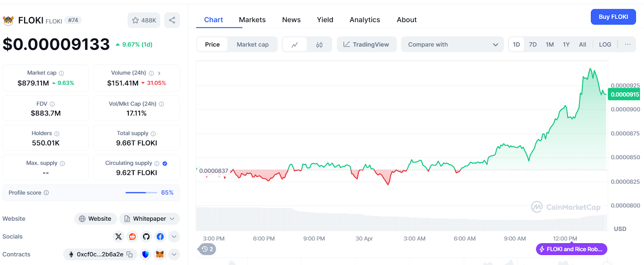Select the 1D time range

click(516, 45)
